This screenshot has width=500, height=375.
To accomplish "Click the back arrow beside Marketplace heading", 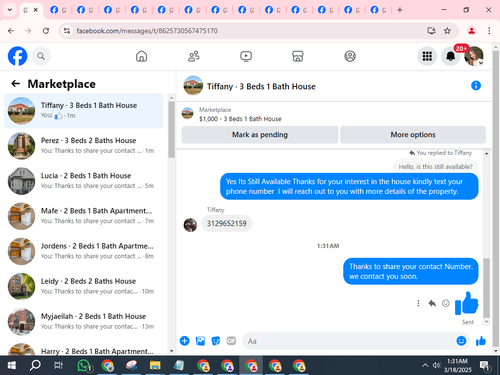I will coord(16,84).
